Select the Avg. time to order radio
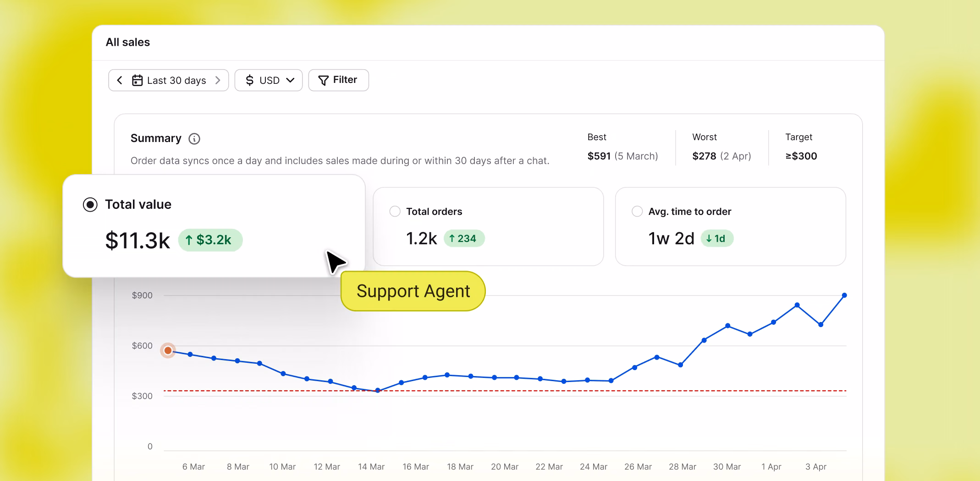980x481 pixels. [x=637, y=211]
